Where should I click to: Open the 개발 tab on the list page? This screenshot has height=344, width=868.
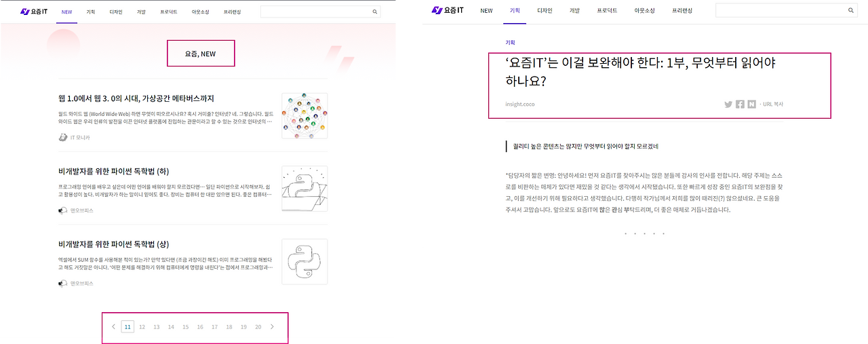[141, 12]
